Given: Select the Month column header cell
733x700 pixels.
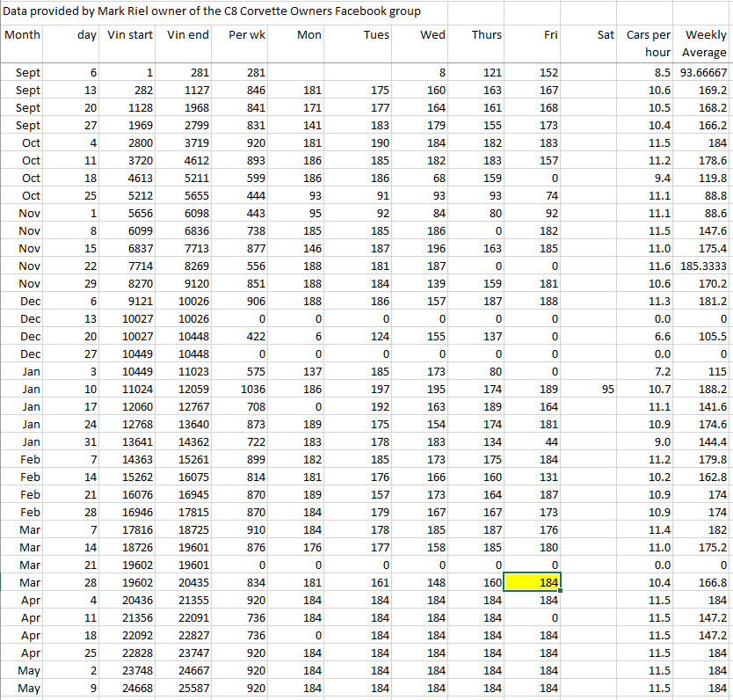Looking at the screenshot, I should point(23,35).
